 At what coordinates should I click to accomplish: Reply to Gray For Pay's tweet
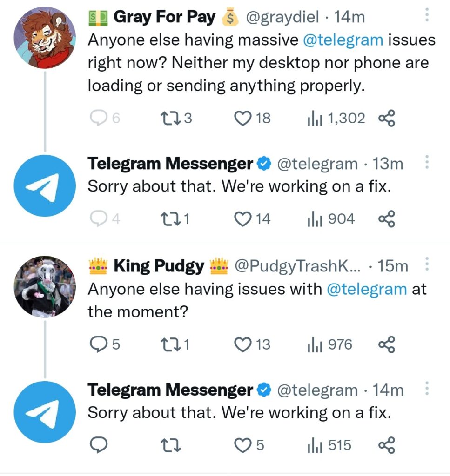click(x=98, y=119)
